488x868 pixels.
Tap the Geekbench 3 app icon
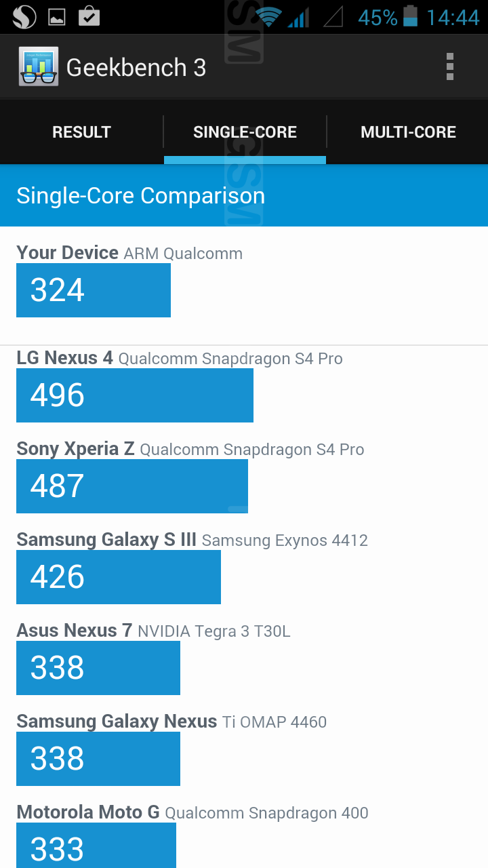click(39, 67)
